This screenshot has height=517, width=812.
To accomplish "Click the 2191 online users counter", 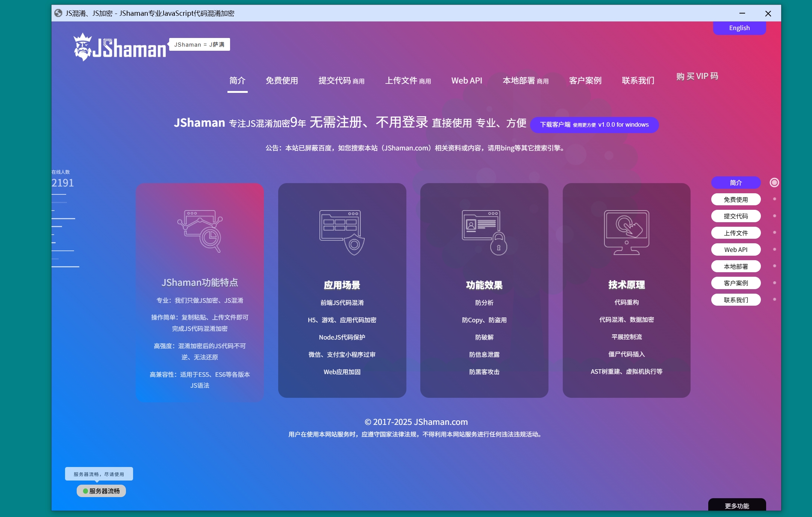I will (x=63, y=183).
